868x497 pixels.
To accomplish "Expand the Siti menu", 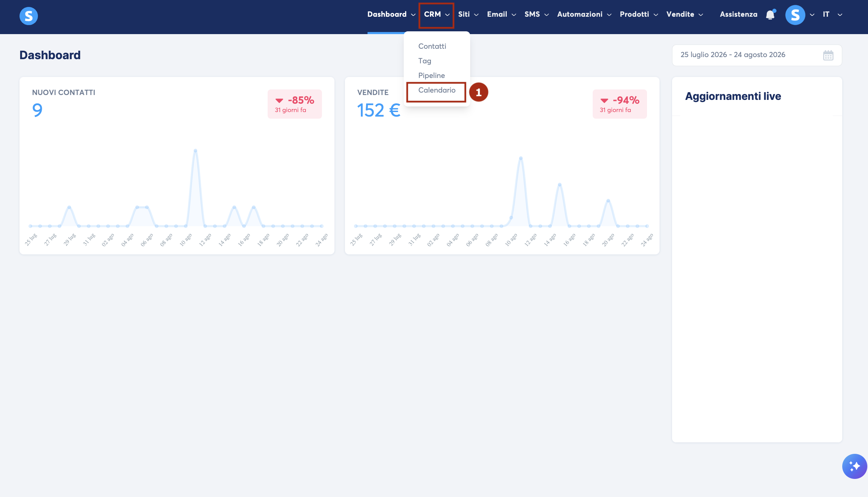I will [x=468, y=15].
